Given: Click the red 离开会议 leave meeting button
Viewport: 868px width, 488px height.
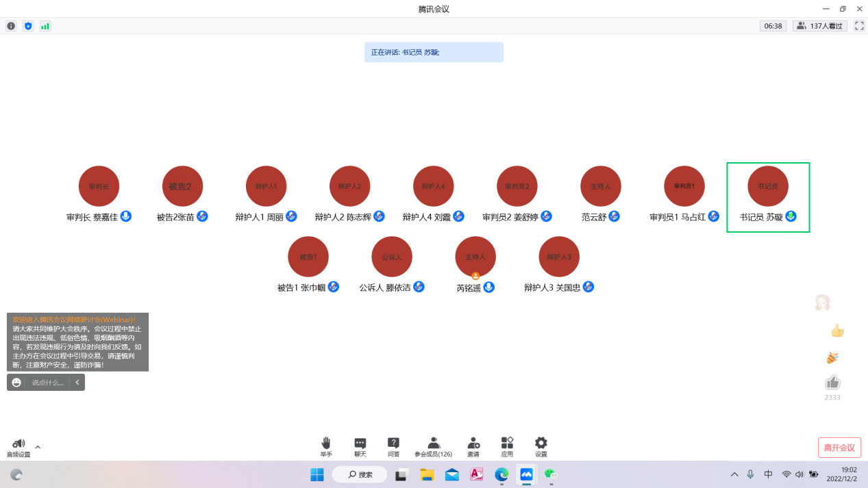Looking at the screenshot, I should click(839, 448).
